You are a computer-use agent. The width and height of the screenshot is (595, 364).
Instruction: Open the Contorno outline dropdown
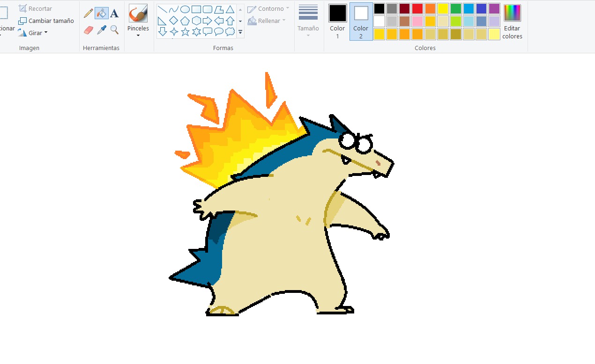point(268,9)
